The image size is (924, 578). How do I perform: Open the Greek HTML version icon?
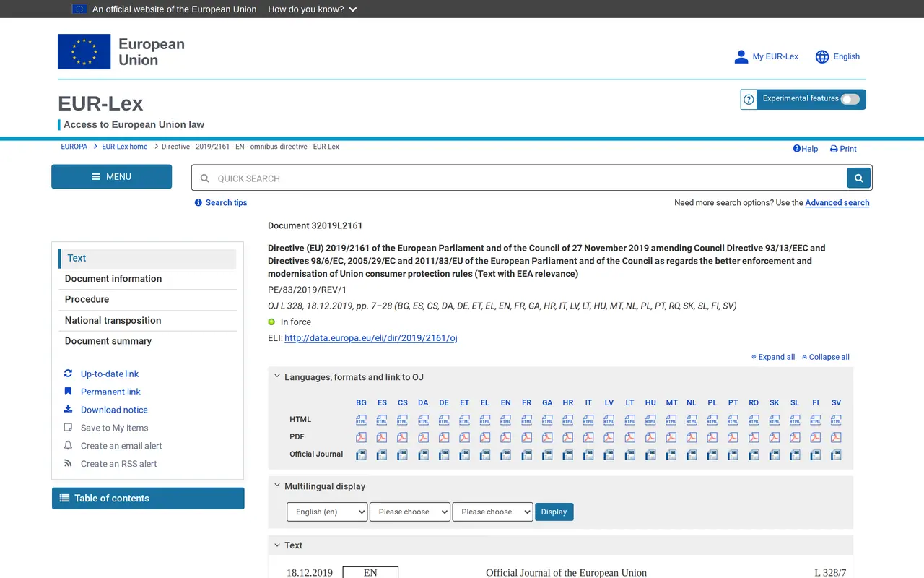[485, 420]
